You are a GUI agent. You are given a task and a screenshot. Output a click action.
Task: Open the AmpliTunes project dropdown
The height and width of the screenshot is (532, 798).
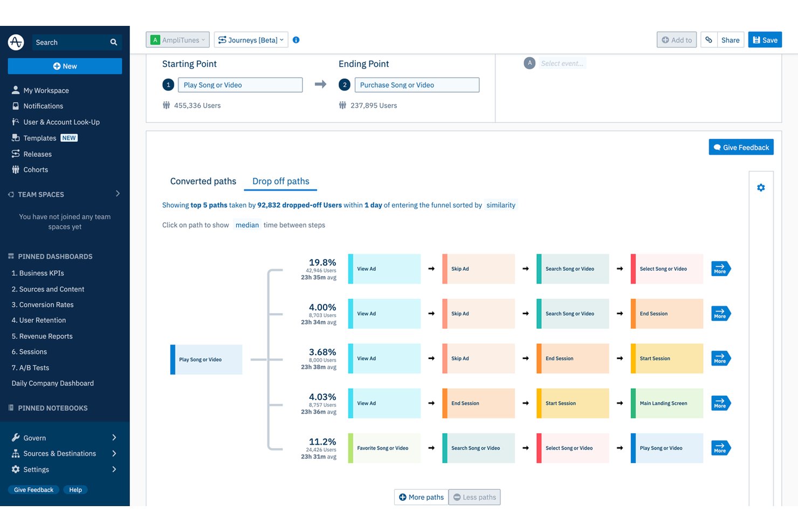pyautogui.click(x=177, y=40)
